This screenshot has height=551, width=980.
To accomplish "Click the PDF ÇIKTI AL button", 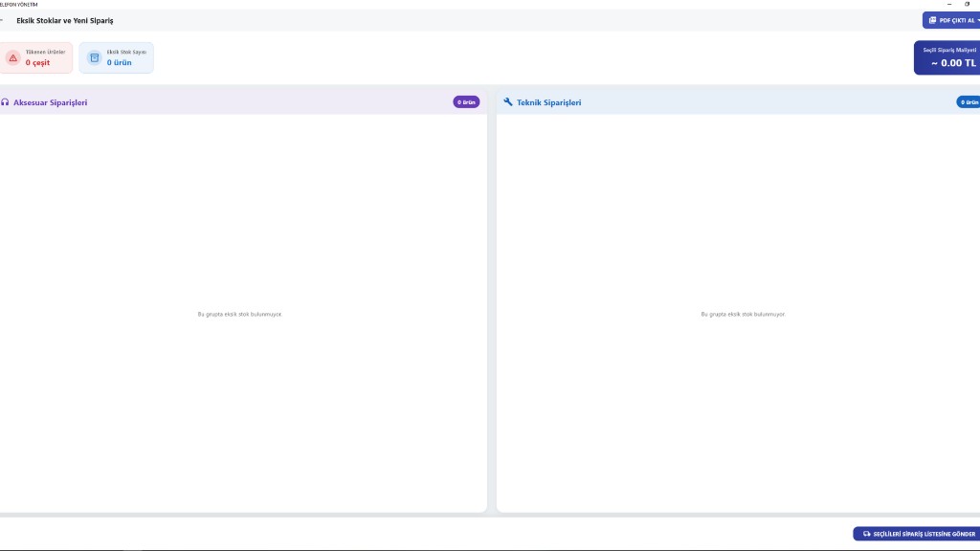I will (x=950, y=20).
